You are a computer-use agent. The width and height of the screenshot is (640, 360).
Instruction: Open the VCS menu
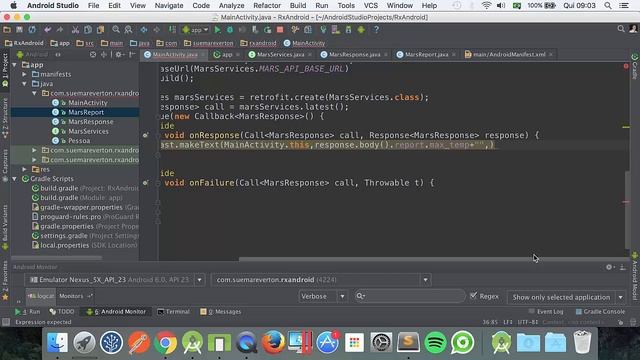pyautogui.click(x=371, y=6)
